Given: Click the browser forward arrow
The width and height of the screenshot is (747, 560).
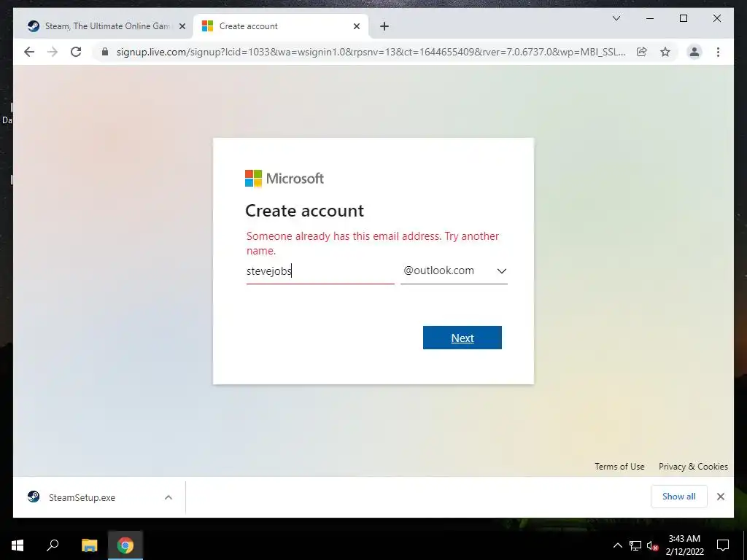Looking at the screenshot, I should click(x=53, y=52).
